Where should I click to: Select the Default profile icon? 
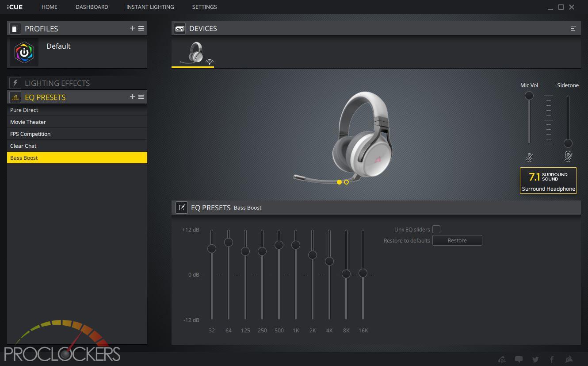[24, 53]
